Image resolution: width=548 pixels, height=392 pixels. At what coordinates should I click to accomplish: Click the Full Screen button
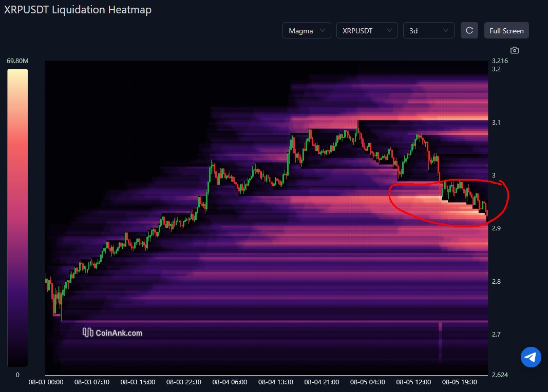coord(506,31)
